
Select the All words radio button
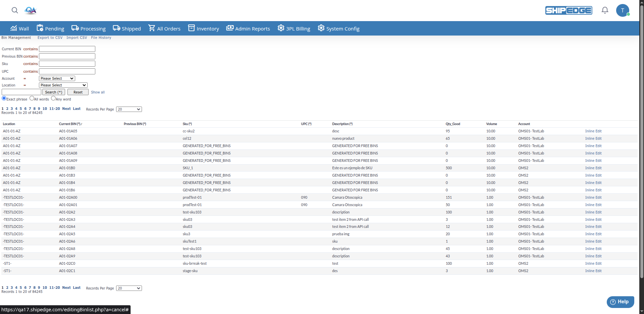[32, 98]
